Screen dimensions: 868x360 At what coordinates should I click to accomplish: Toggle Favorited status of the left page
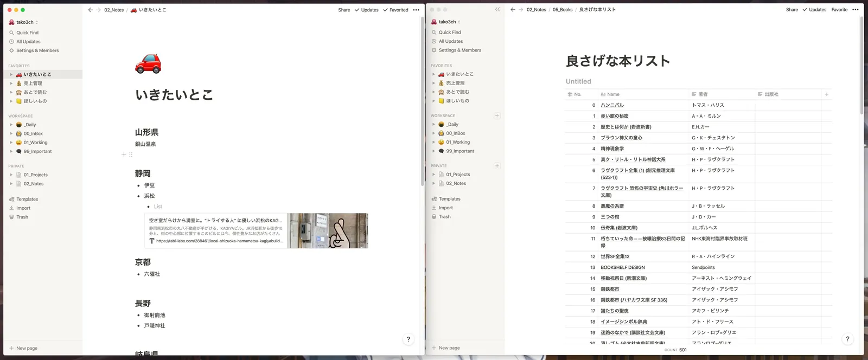395,10
